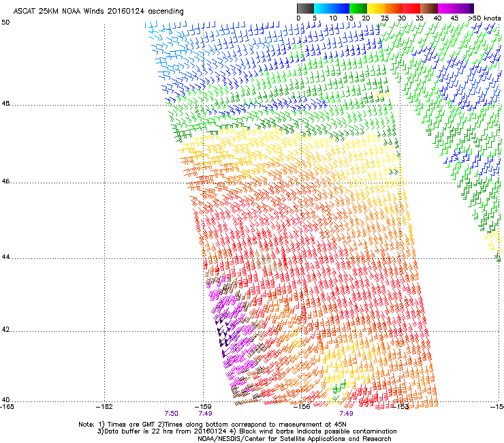Click the dark purple >50 knots swatch
This screenshot has width=504, height=443.
472,8
